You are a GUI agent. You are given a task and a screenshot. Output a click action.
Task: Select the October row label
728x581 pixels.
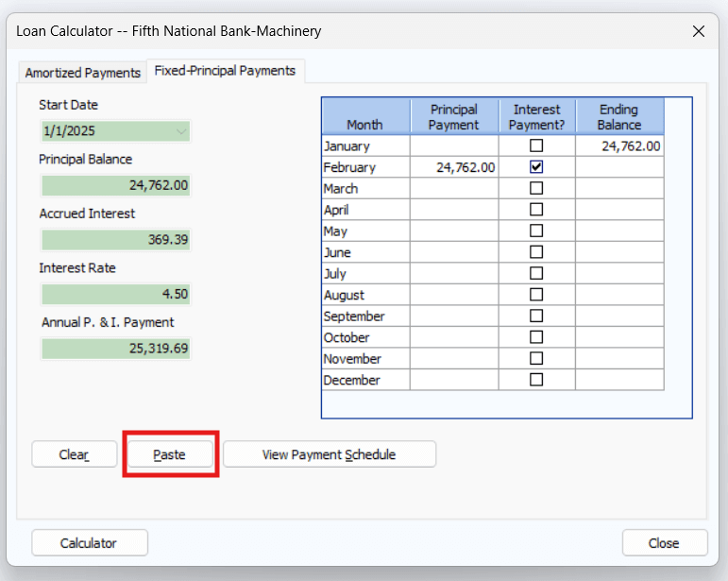click(x=365, y=337)
